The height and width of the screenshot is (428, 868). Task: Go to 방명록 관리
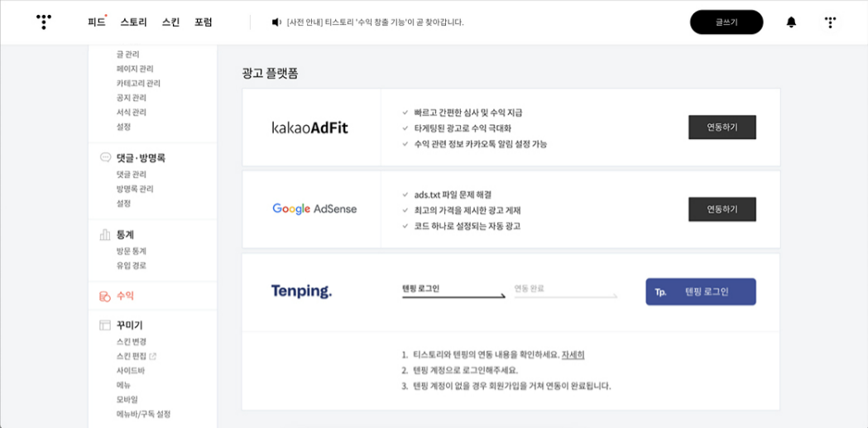pos(135,189)
